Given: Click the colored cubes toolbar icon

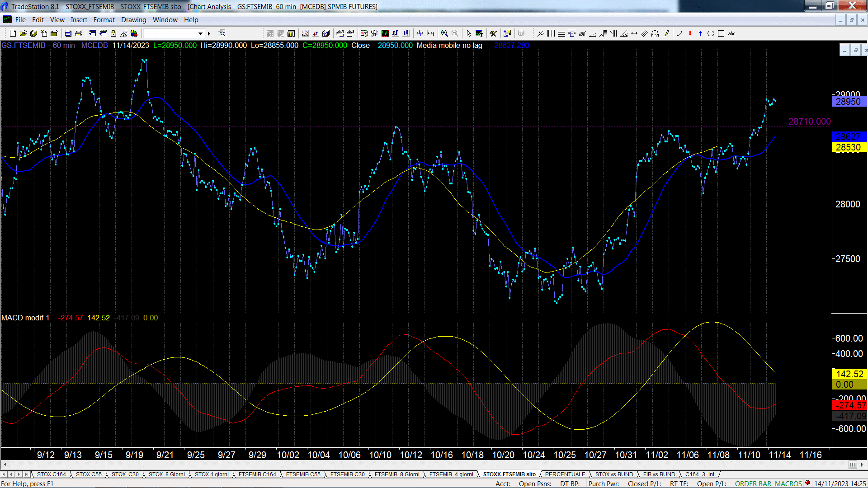Looking at the screenshot, I should coord(134,33).
